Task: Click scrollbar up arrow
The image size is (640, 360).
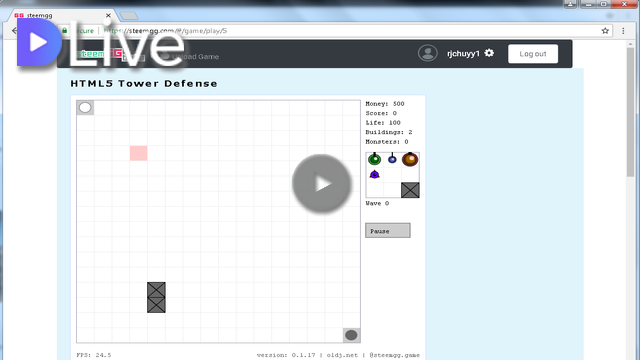Action: (x=631, y=44)
